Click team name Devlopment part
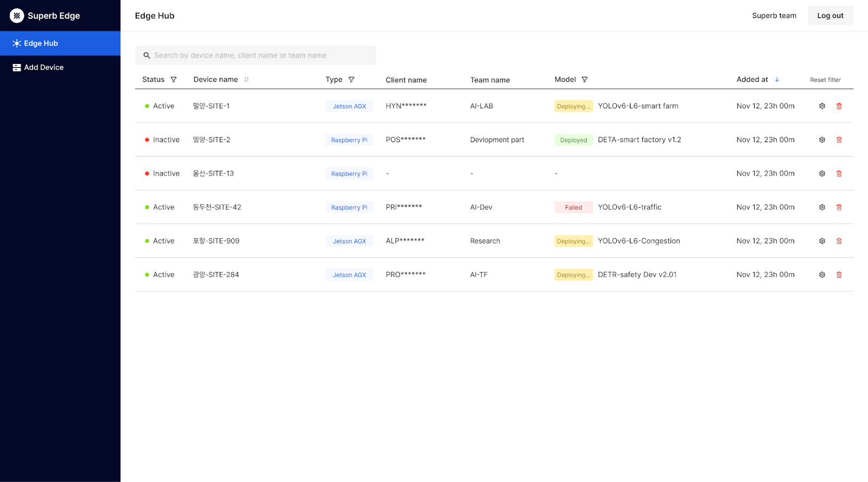868x482 pixels. click(x=497, y=140)
